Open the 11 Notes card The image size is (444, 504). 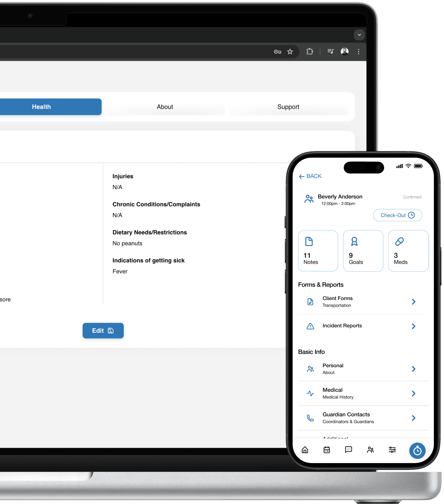318,251
